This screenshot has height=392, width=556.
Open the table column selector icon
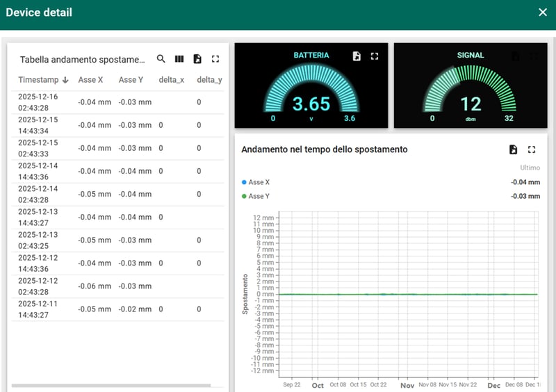coord(179,59)
